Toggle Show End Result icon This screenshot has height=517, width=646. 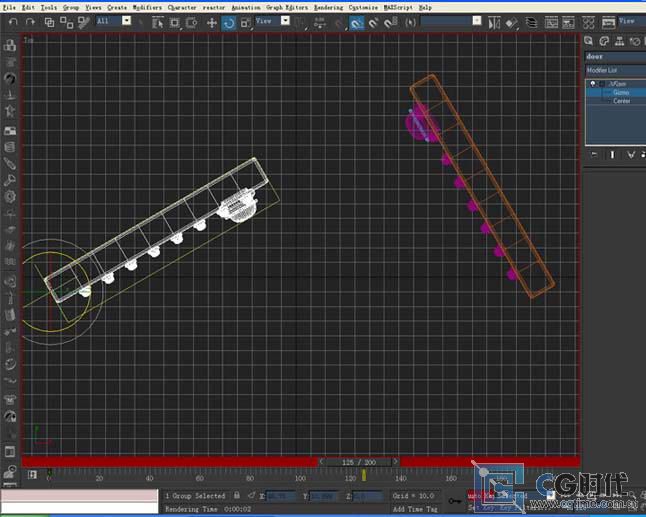(612, 155)
